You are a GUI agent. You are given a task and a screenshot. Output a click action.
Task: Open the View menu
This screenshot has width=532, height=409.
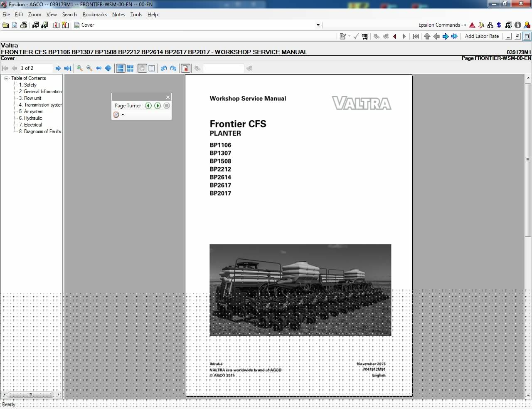(x=52, y=15)
